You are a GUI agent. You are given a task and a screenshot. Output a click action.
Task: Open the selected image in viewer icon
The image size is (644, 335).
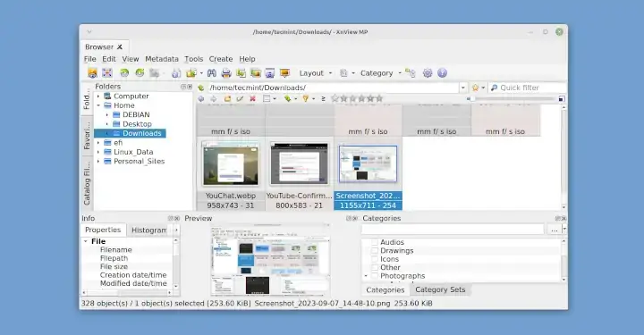pyautogui.click(x=92, y=73)
